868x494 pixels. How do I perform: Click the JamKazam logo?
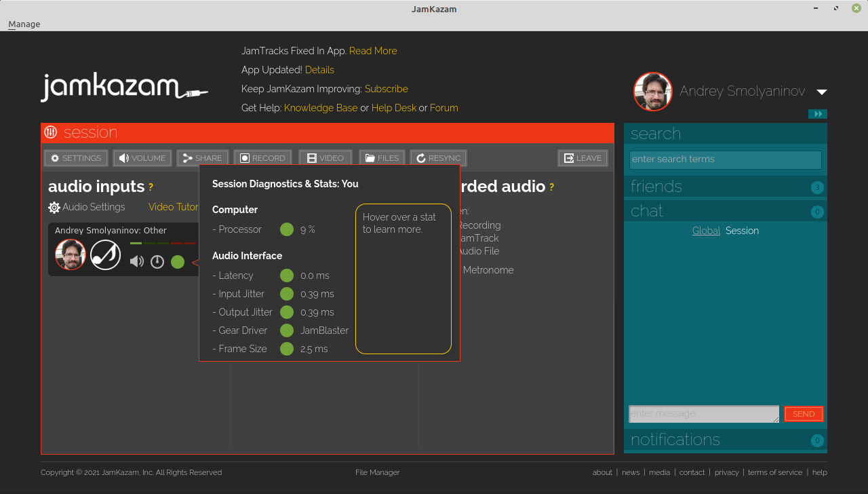coord(124,87)
